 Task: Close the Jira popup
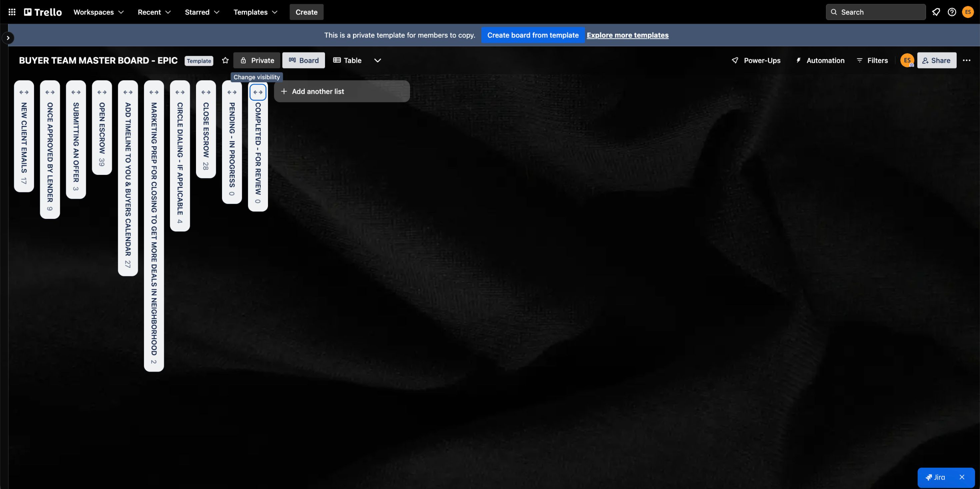962,477
